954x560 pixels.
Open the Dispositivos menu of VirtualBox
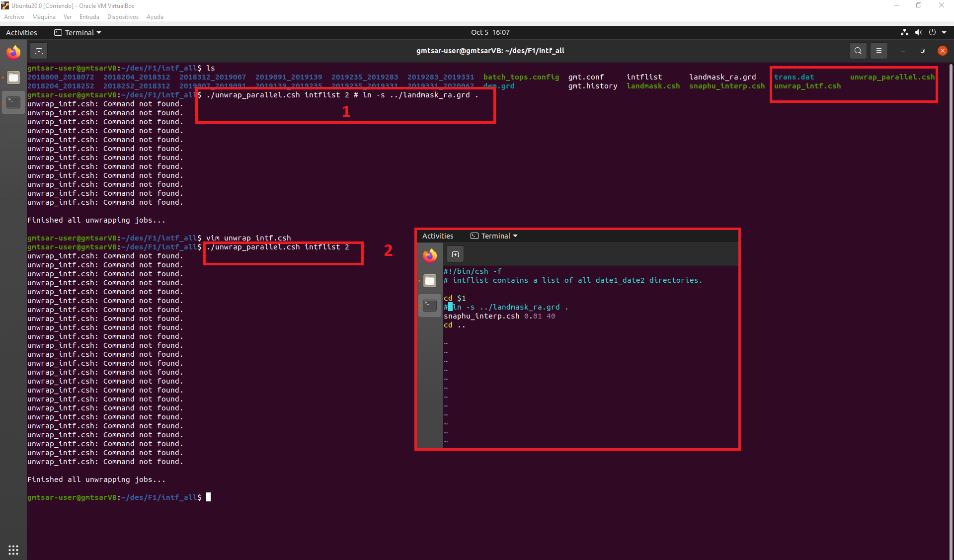[123, 17]
